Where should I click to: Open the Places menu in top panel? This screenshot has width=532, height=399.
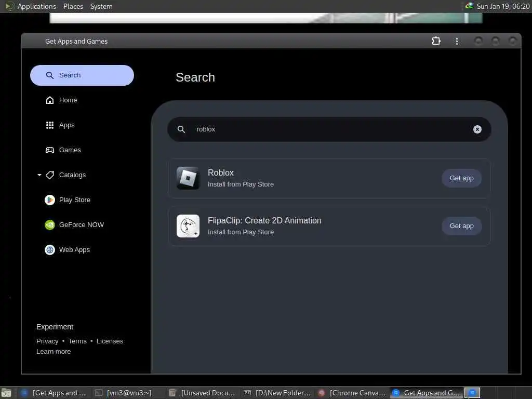click(x=73, y=6)
